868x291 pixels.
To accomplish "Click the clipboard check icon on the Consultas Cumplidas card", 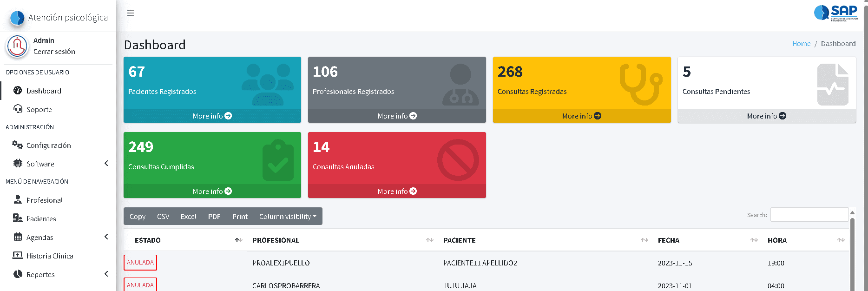I will click(x=278, y=159).
